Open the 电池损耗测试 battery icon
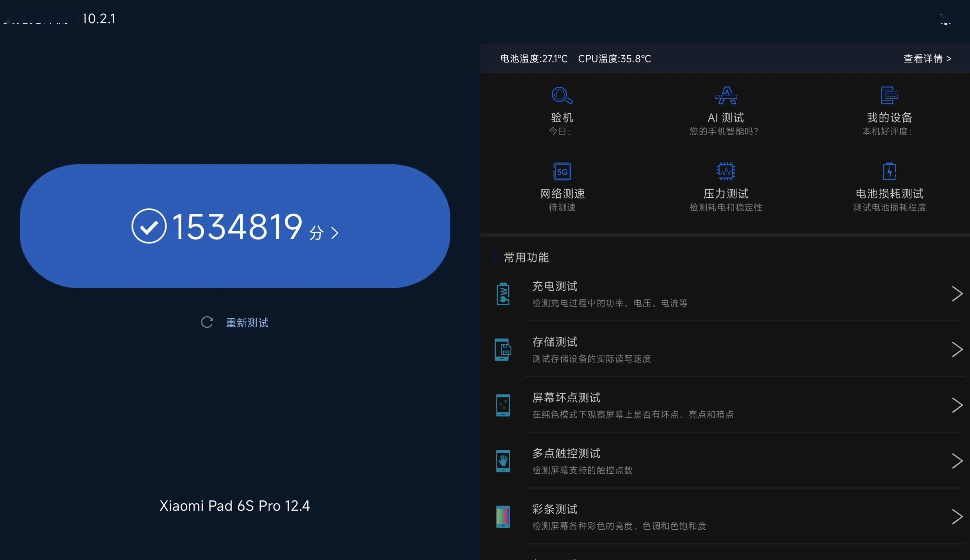 coord(890,171)
